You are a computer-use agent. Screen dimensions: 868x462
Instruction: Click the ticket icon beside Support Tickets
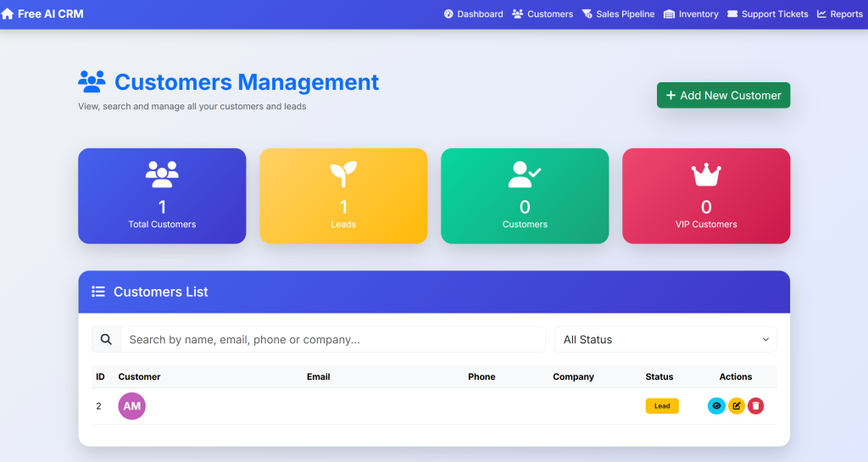pyautogui.click(x=732, y=14)
